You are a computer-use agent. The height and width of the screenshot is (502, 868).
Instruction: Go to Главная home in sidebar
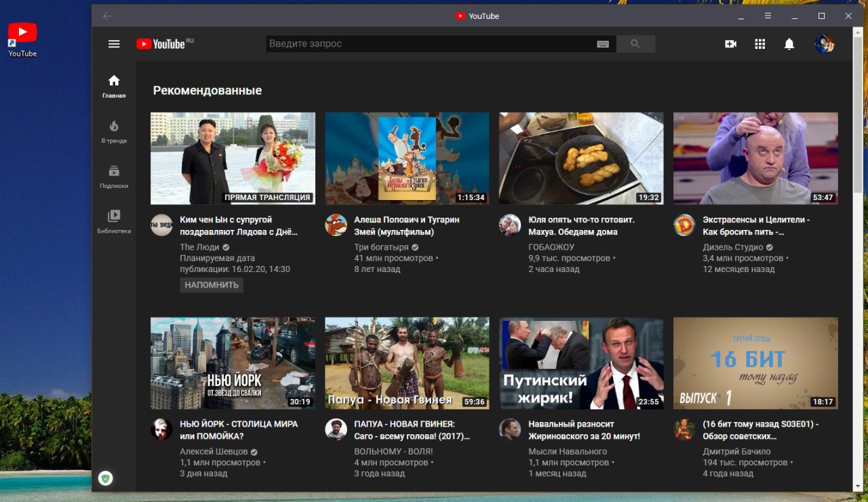coord(114,85)
